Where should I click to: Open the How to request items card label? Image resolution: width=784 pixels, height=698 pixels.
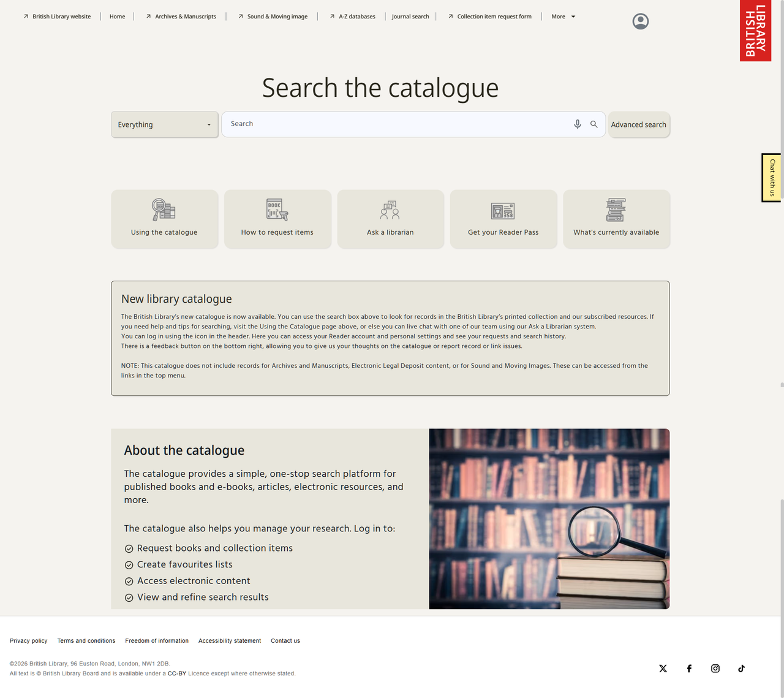click(x=277, y=232)
